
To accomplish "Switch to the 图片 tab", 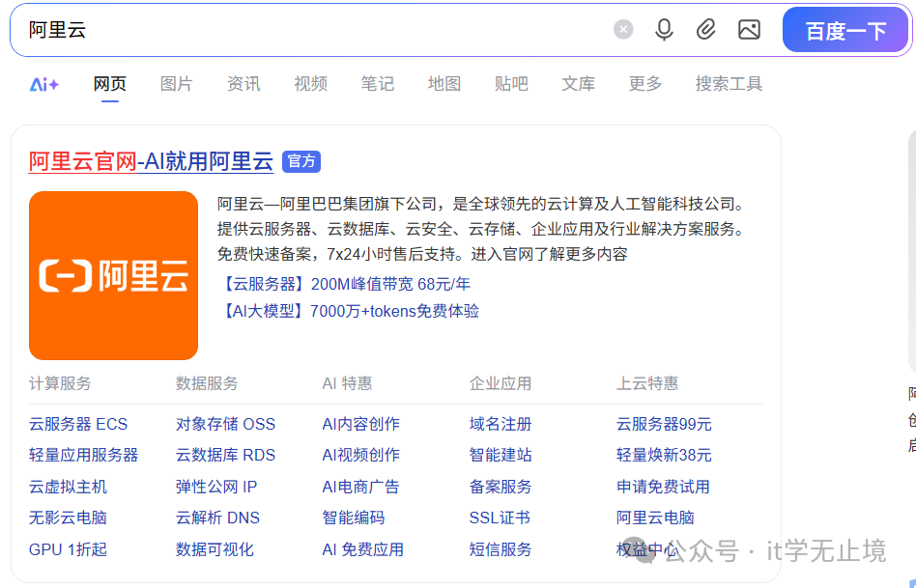I will (x=177, y=84).
